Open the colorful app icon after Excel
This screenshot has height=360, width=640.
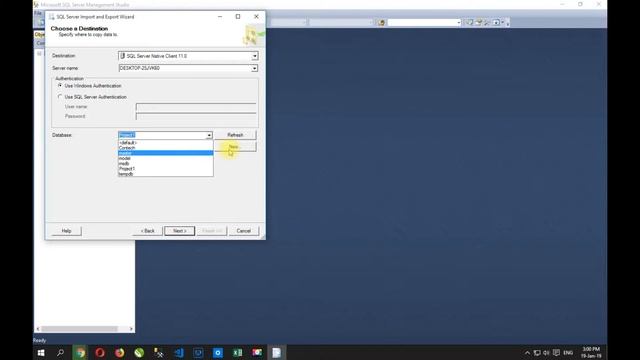257,353
